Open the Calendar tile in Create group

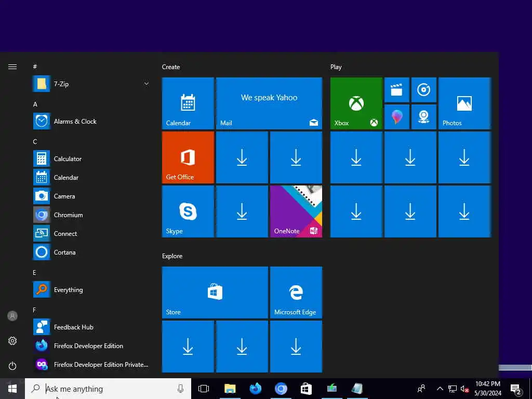[x=188, y=103]
